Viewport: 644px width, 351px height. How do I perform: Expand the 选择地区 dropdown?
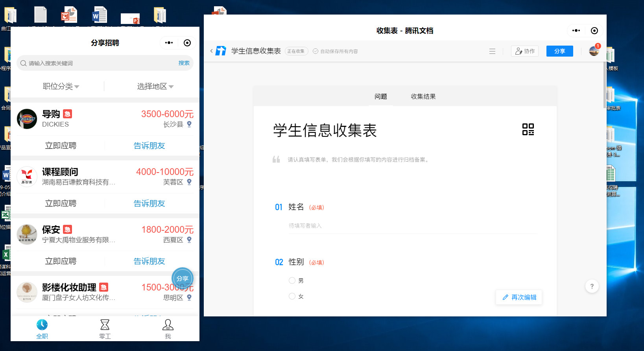155,86
